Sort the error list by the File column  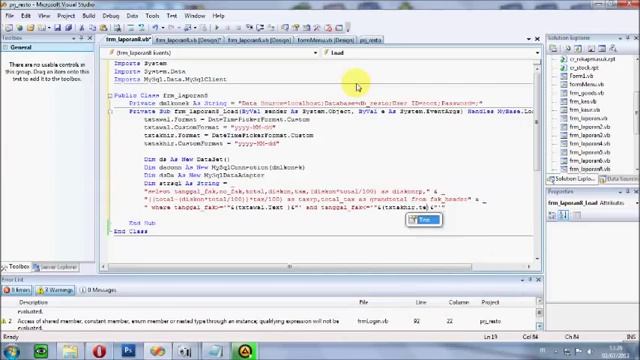coord(363,302)
